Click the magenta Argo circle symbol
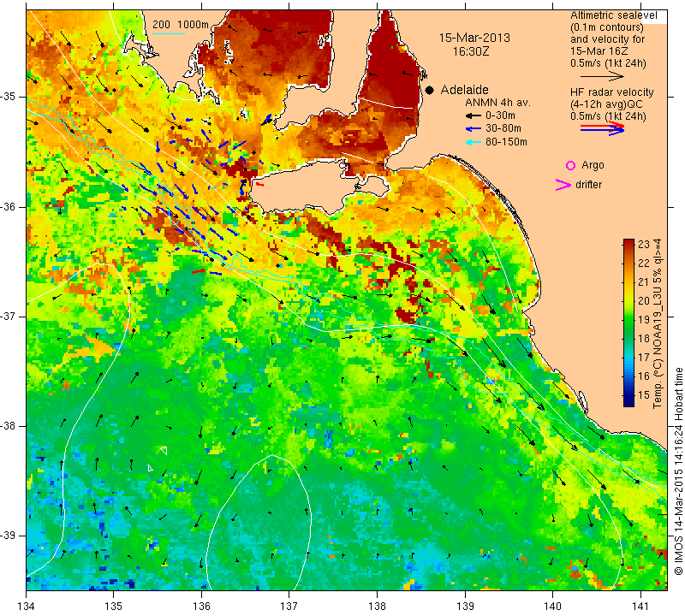The width and height of the screenshot is (685, 616). [570, 165]
